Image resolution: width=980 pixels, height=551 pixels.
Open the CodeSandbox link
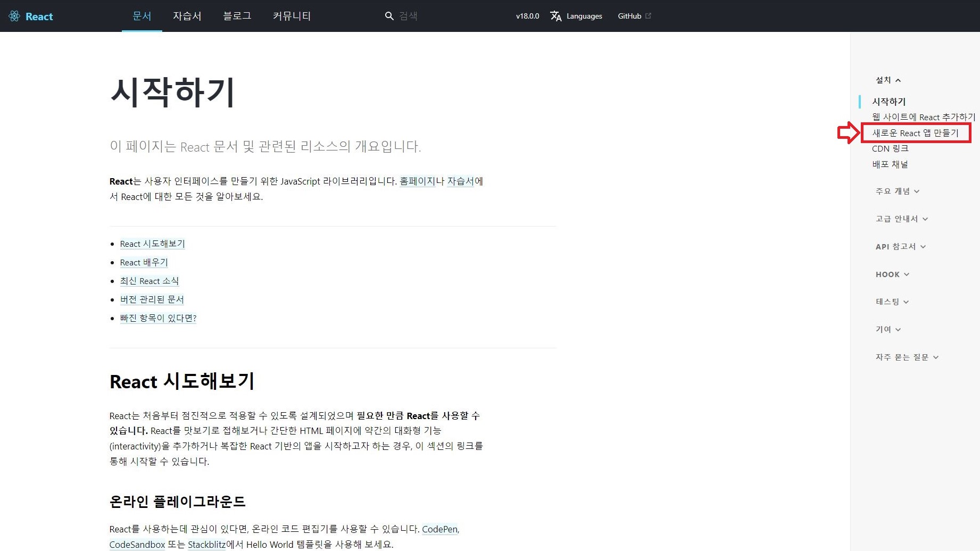coord(137,545)
